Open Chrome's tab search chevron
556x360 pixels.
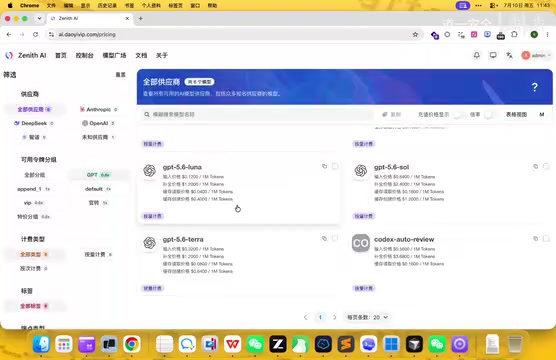(39, 18)
